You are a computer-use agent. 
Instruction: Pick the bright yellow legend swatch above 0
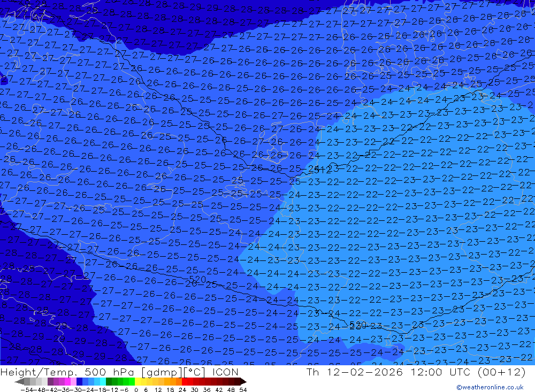click(x=138, y=381)
